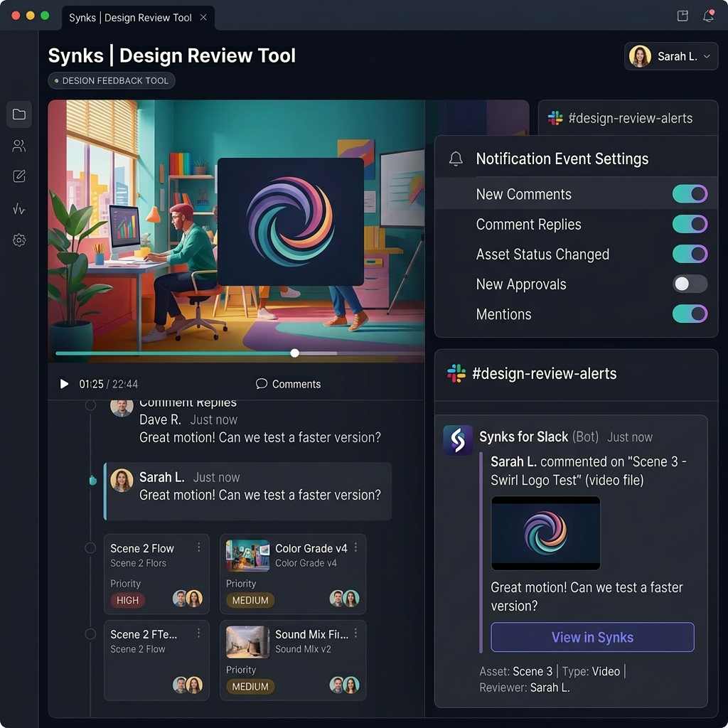This screenshot has width=728, height=728.
Task: Select timeline circle next to Scene 2 FTe...
Action: pos(90,633)
